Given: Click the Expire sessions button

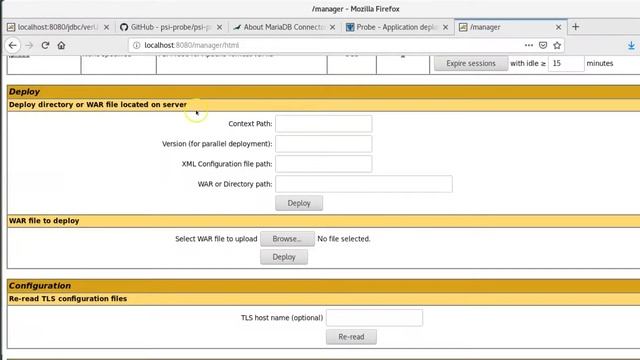Looking at the screenshot, I should pos(471,63).
